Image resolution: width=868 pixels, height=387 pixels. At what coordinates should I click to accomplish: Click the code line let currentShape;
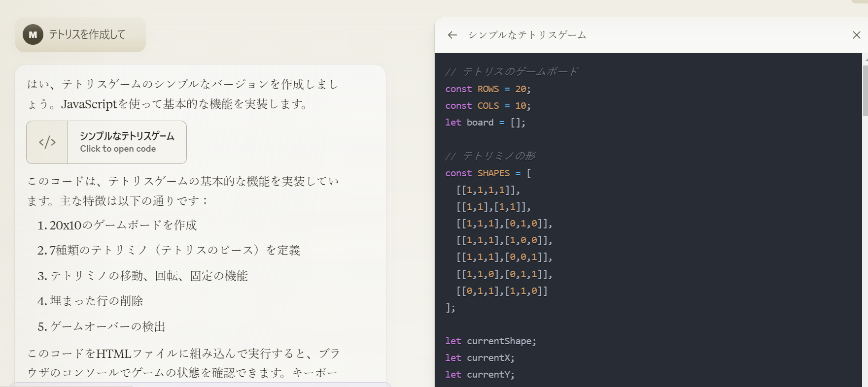(x=490, y=341)
